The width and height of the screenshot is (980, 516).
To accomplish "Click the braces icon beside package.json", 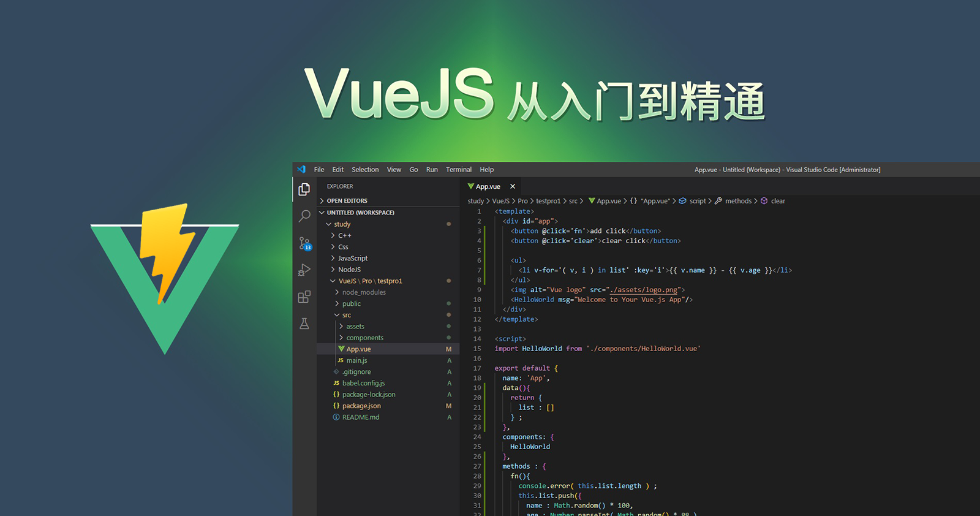I will [336, 406].
